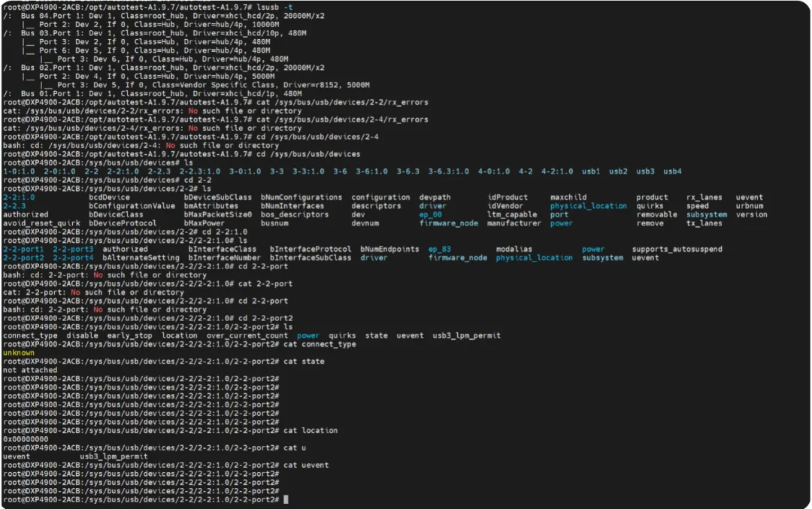This screenshot has height=509, width=812.
Task: Click the 'bConfigurationValue' file name
Action: (132, 206)
